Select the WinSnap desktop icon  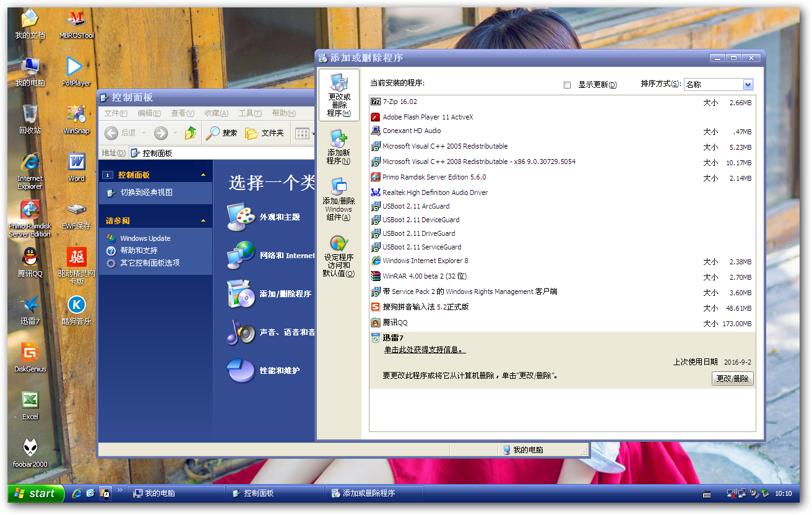76,119
